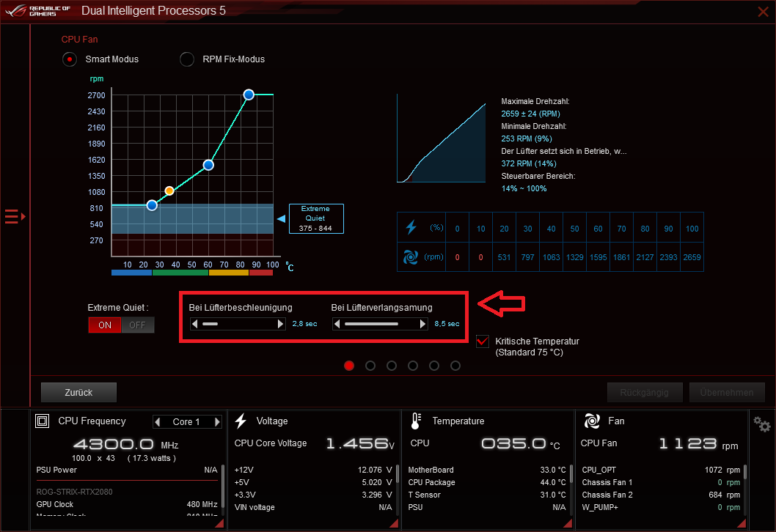Click the 100 percent table cell

click(x=692, y=229)
